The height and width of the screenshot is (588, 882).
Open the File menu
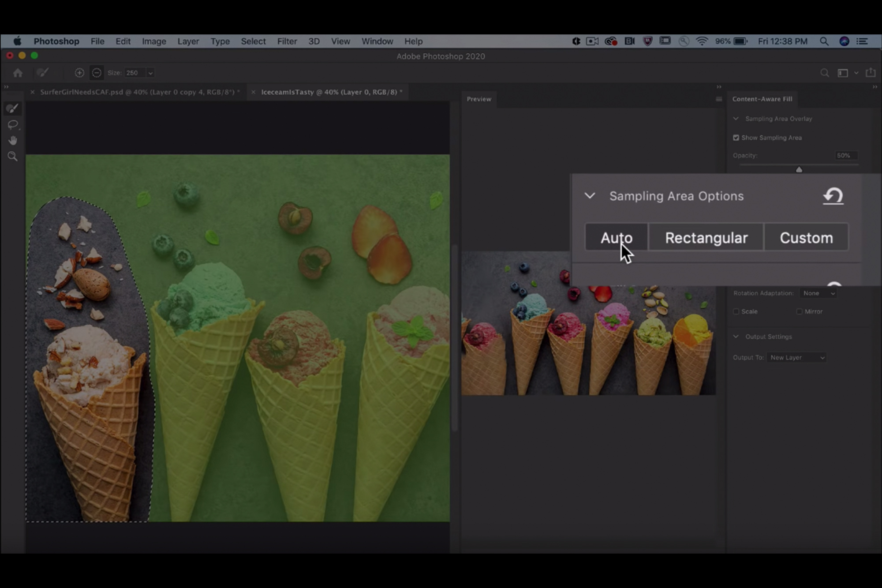tap(97, 41)
